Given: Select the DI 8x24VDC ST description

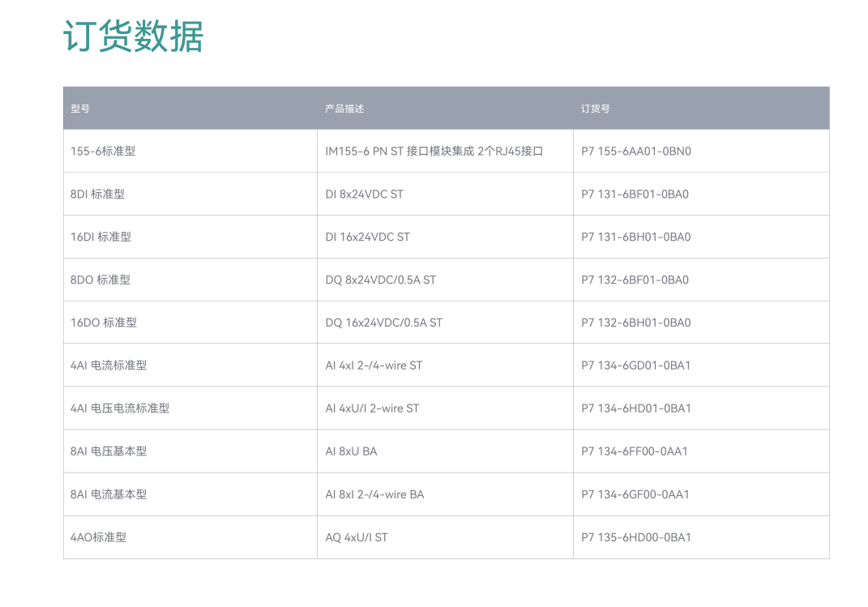Looking at the screenshot, I should coord(364,194).
